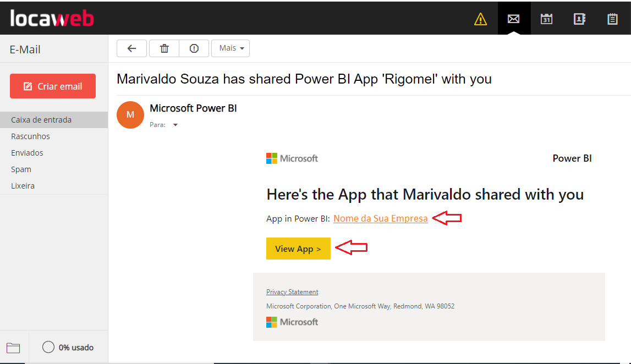The height and width of the screenshot is (364, 631).
Task: Click the Criar email button
Action: click(x=53, y=86)
